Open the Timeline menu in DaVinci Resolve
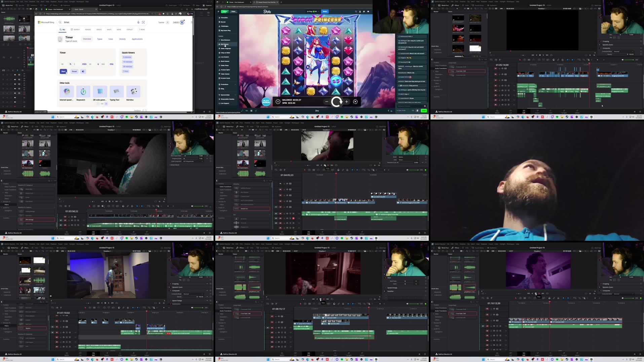 point(32,123)
